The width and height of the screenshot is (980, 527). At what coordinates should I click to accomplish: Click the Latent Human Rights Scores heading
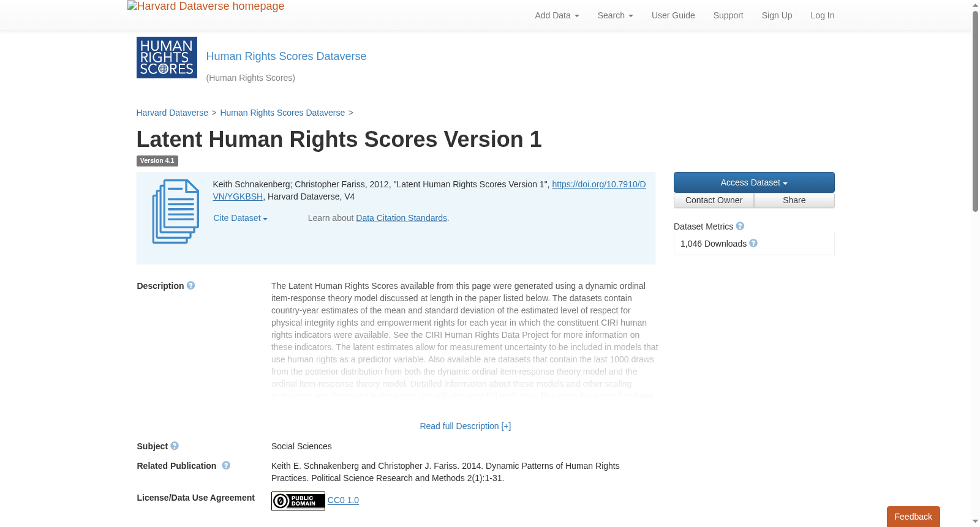[339, 140]
